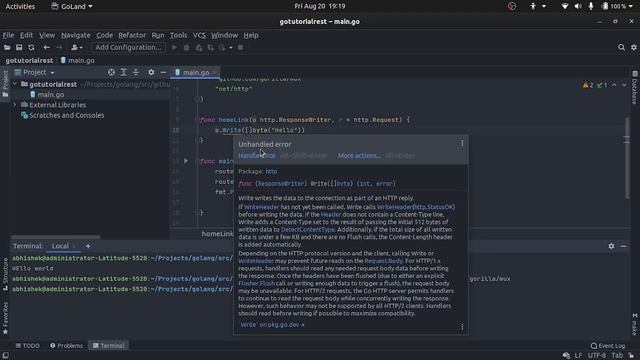Open the File menu

coord(8,35)
